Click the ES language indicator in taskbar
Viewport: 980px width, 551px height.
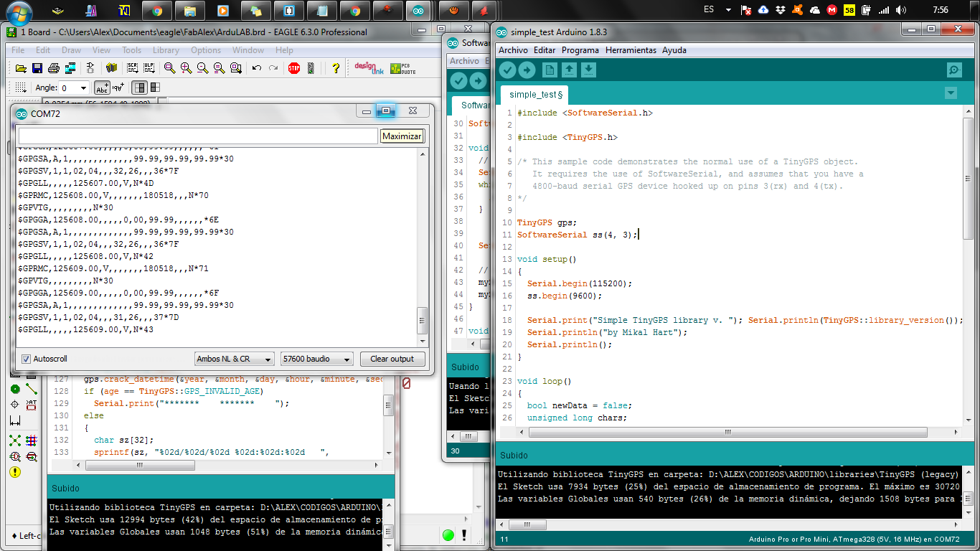[709, 10]
